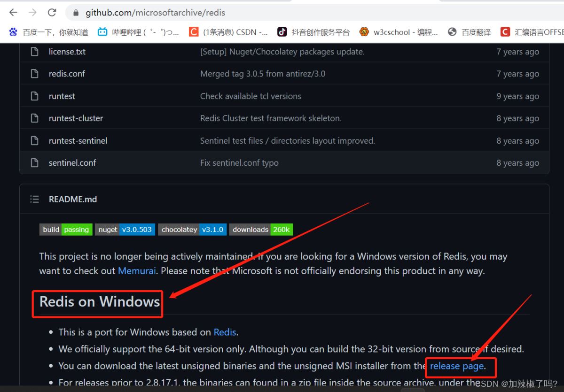View commit "Merged tag 3.0.5 from antirez/3.0"
Screen dimensions: 564x392
(263, 74)
